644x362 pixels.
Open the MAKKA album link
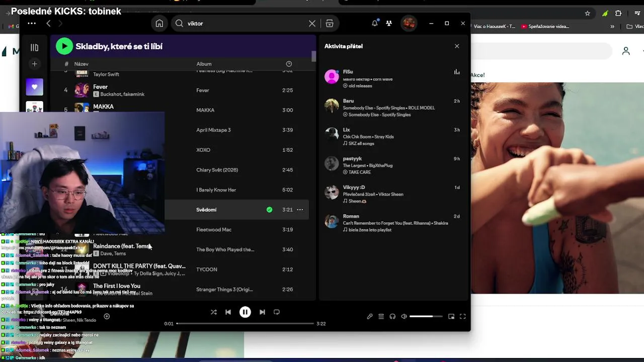[205, 110]
